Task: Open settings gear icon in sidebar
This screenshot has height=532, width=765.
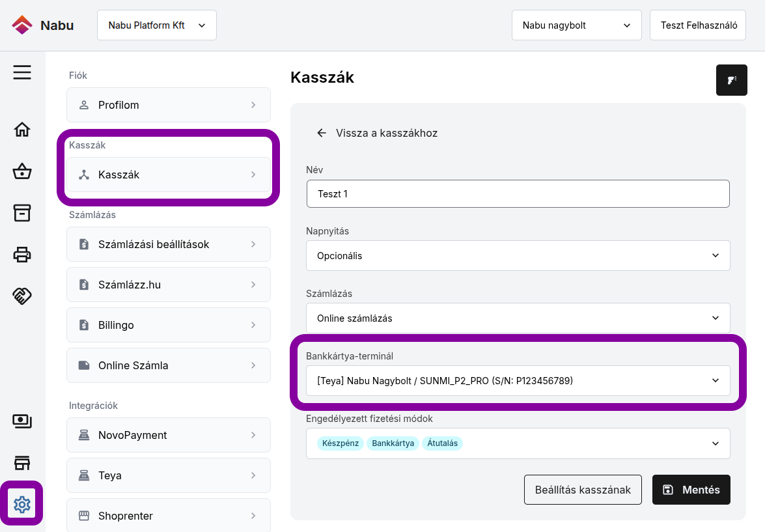Action: click(x=22, y=504)
